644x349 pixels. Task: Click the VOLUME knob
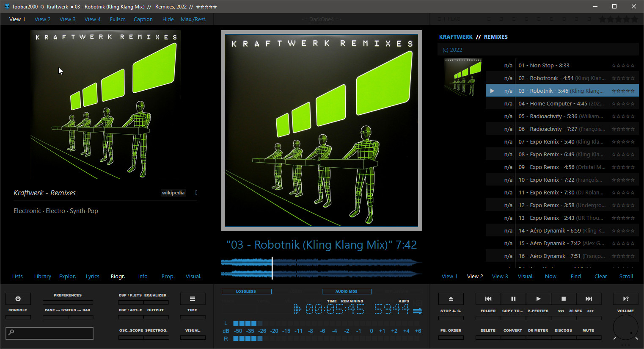pos(626,328)
